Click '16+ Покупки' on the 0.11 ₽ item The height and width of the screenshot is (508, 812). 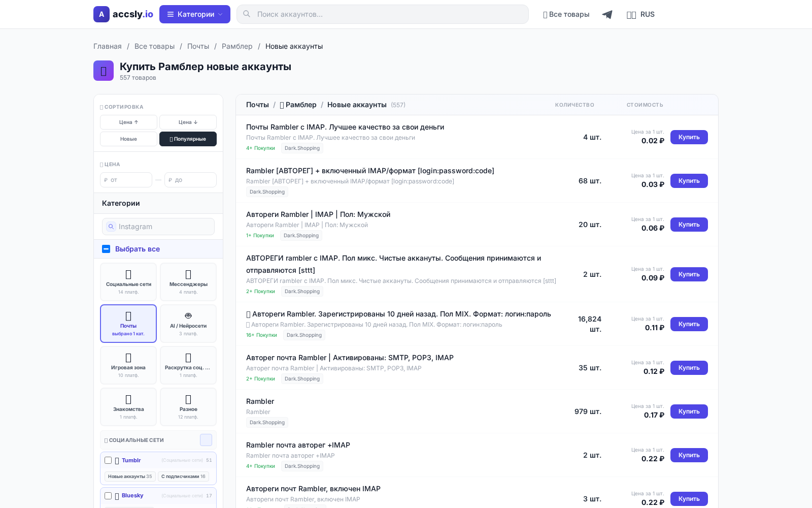(261, 335)
